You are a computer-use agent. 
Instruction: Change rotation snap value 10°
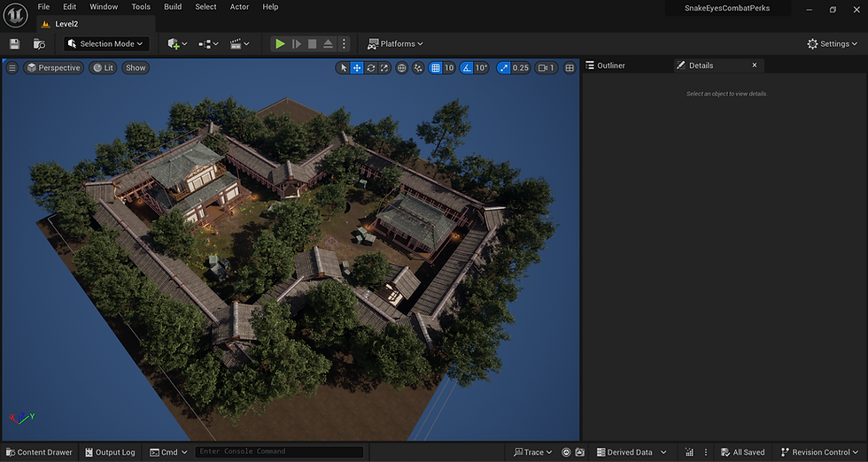[x=481, y=67]
